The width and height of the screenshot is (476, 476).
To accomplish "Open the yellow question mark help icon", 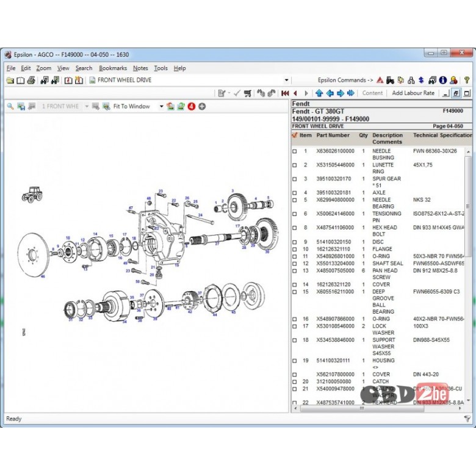I will [x=467, y=80].
